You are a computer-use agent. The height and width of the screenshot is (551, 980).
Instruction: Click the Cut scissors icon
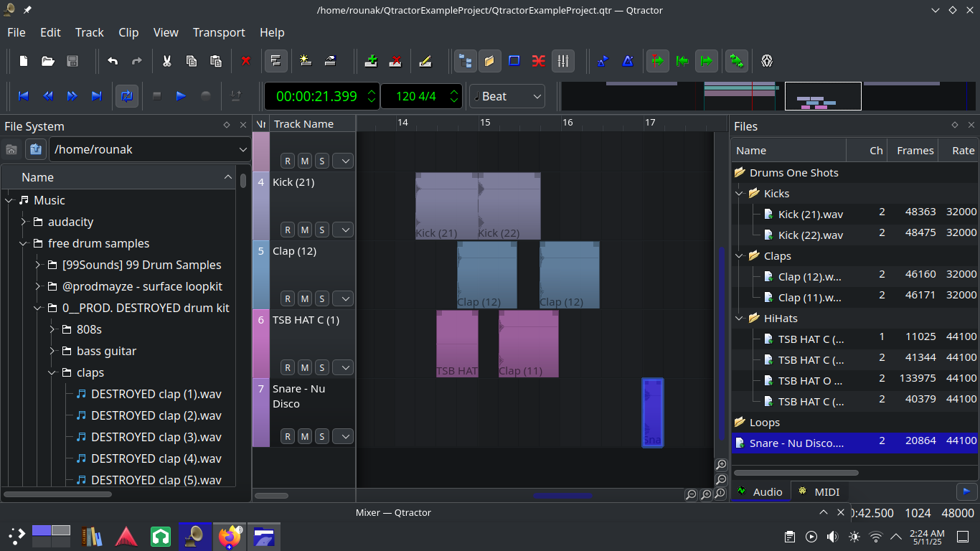[x=166, y=61]
